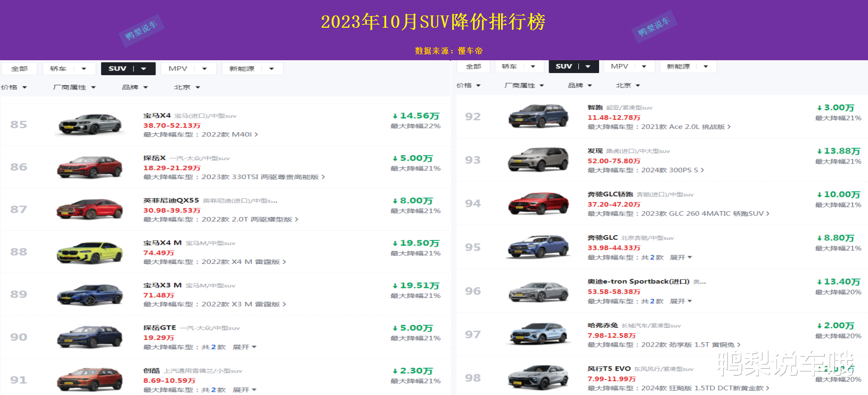Expand the 北京 city filter in left panel

pyautogui.click(x=187, y=87)
